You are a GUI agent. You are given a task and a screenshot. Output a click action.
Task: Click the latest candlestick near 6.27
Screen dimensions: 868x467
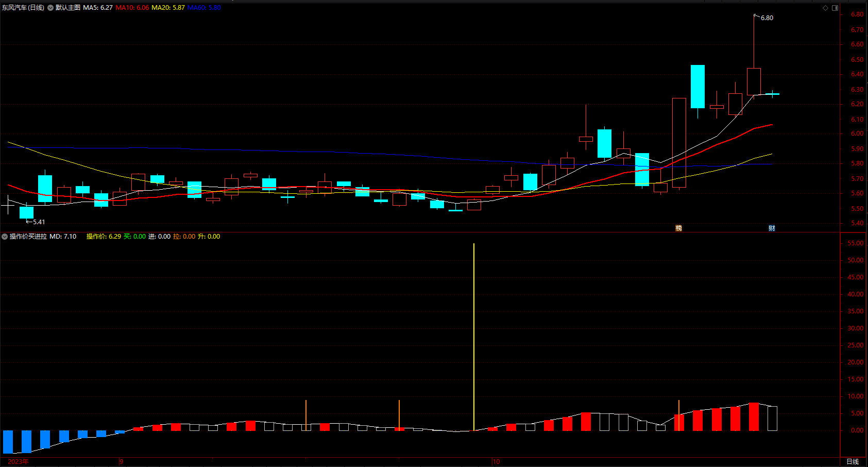772,94
